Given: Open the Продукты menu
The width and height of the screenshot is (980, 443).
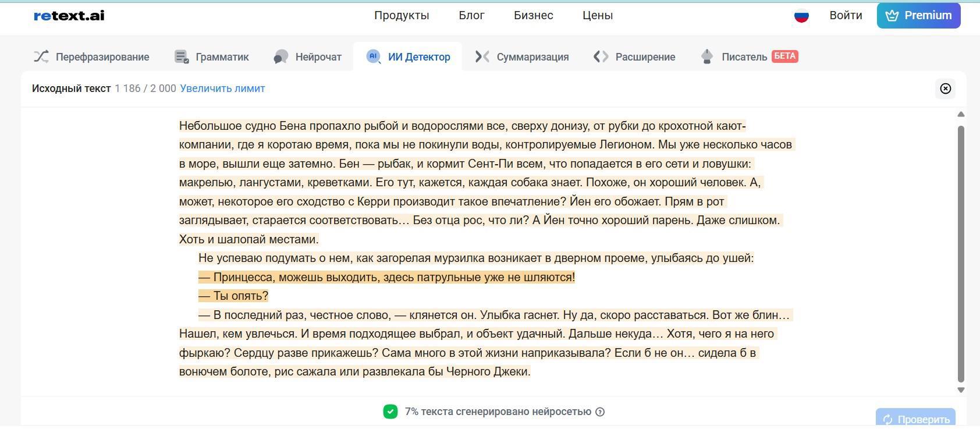Looking at the screenshot, I should coord(402,16).
